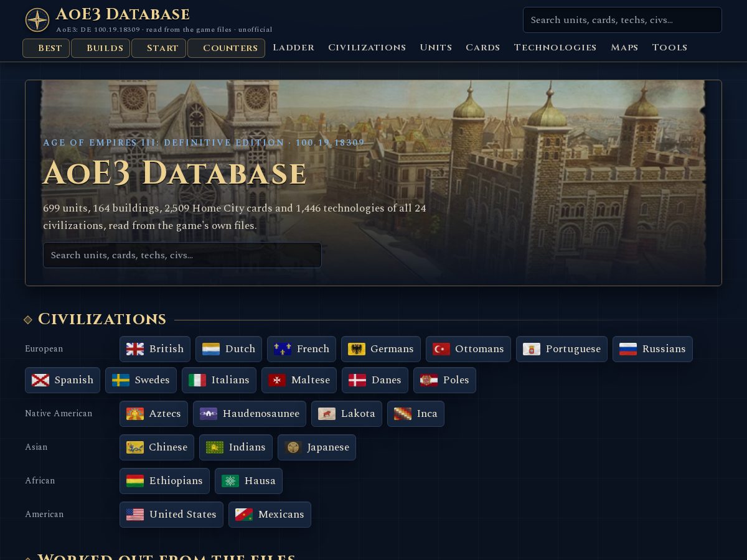The height and width of the screenshot is (560, 747).
Task: Click the Civilizations section heading
Action: point(102,319)
